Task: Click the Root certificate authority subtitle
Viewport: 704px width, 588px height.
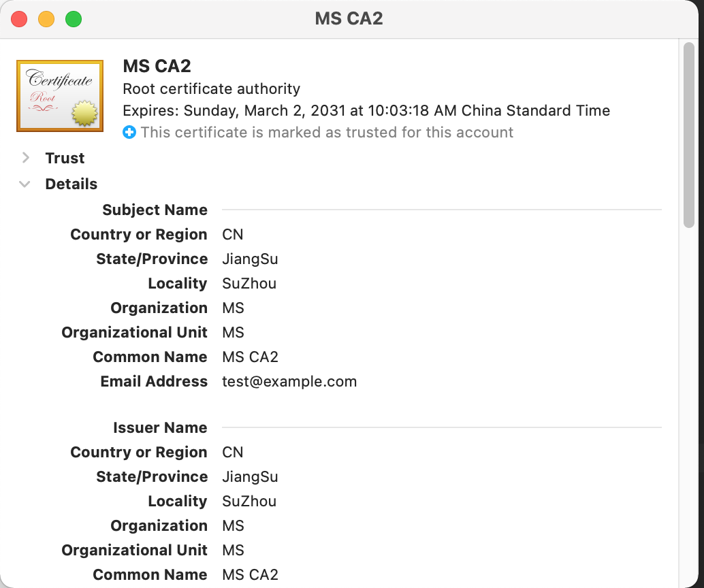Action: click(211, 88)
